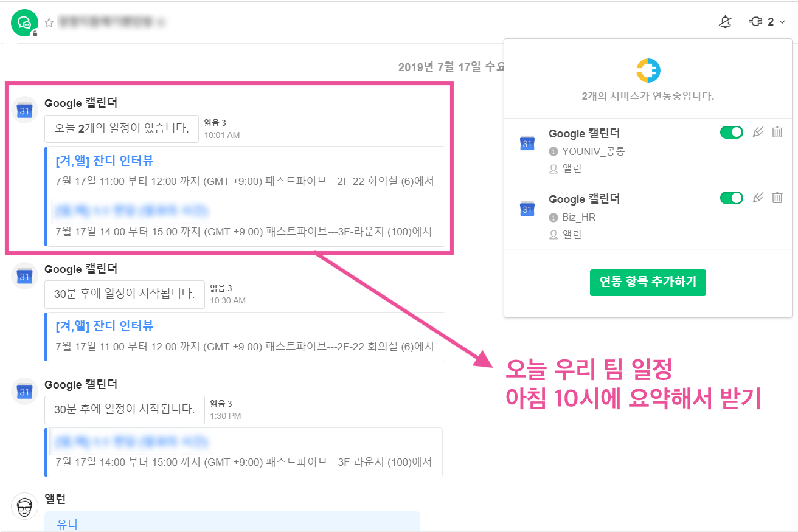
Task: Click the green topic icon in the header
Action: [x=24, y=22]
